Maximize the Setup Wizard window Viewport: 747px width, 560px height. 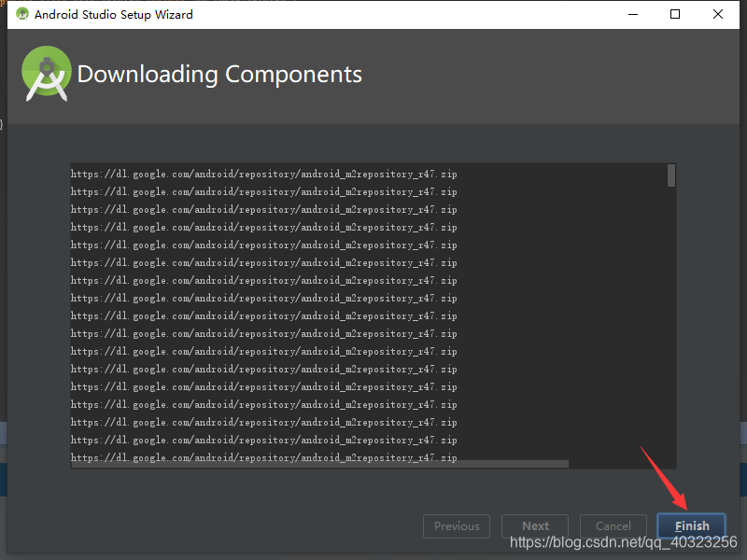pos(675,14)
